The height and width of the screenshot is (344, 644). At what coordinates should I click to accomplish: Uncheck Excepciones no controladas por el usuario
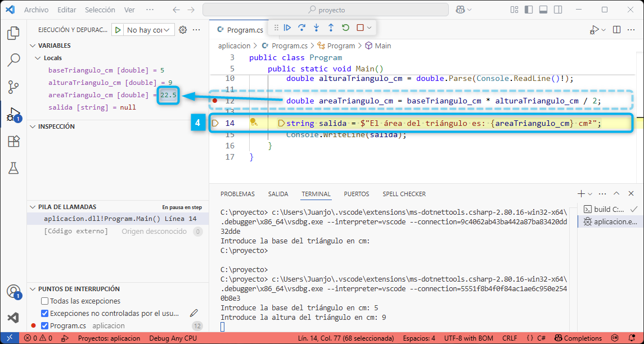click(x=45, y=313)
